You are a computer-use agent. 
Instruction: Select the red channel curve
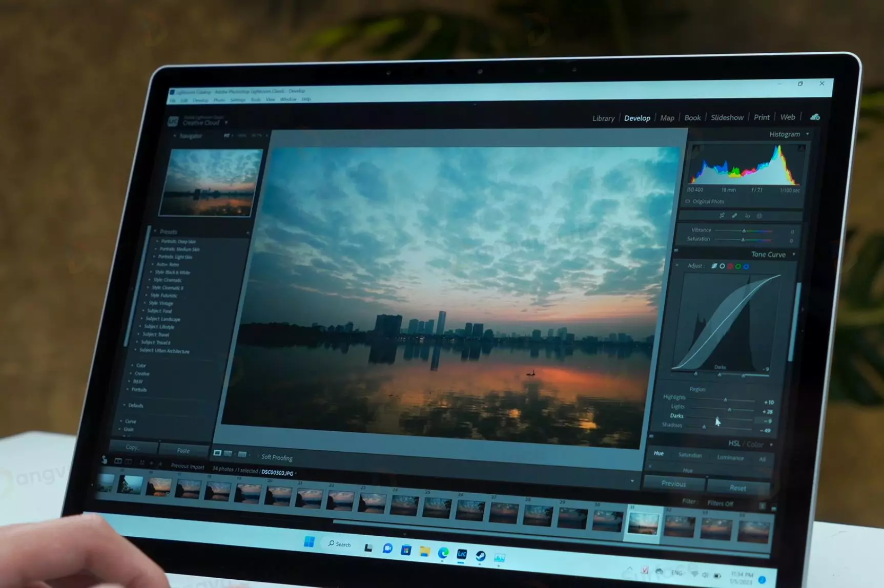[x=730, y=266]
